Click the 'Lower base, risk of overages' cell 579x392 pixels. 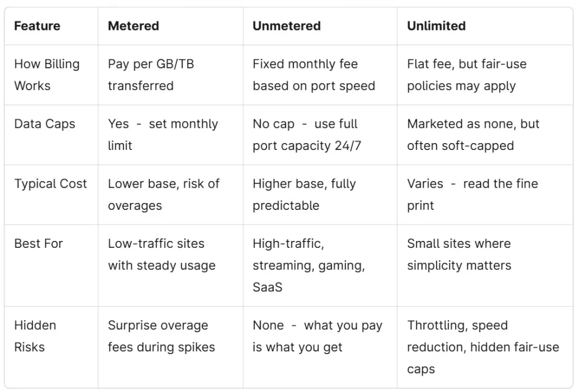(163, 195)
